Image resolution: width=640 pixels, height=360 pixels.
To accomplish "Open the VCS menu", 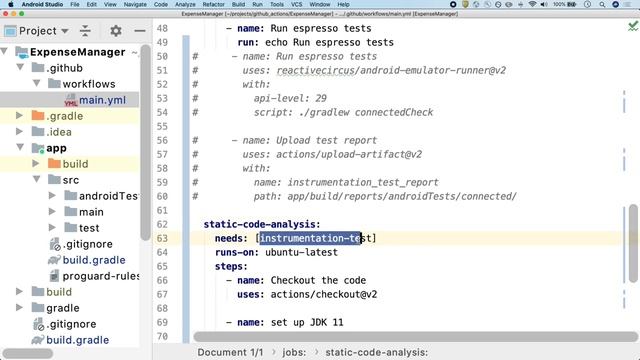I will tap(296, 4).
